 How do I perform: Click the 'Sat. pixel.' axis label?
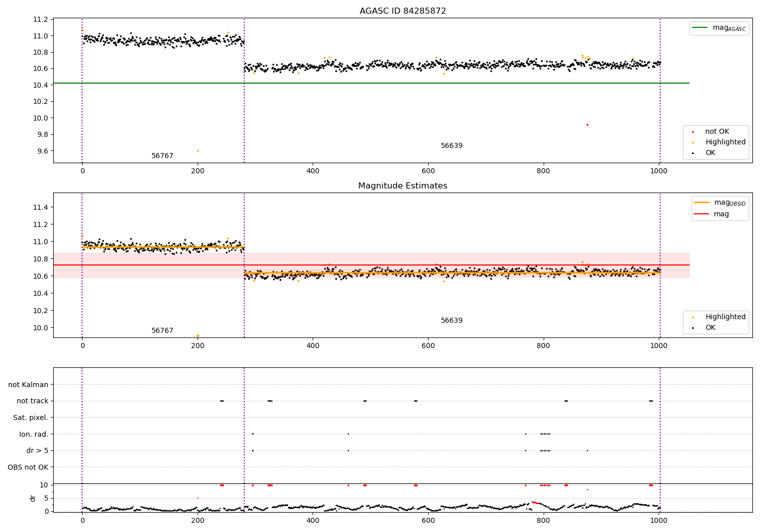(31, 418)
